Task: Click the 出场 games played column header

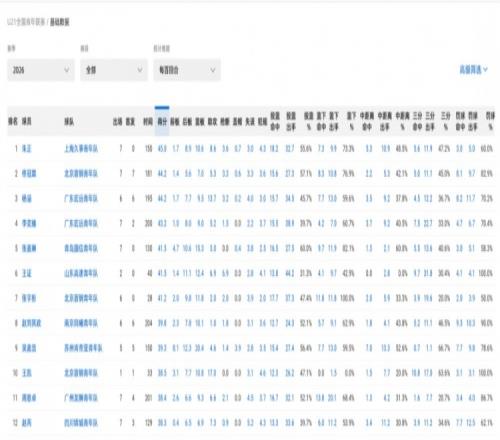Action: click(x=117, y=122)
